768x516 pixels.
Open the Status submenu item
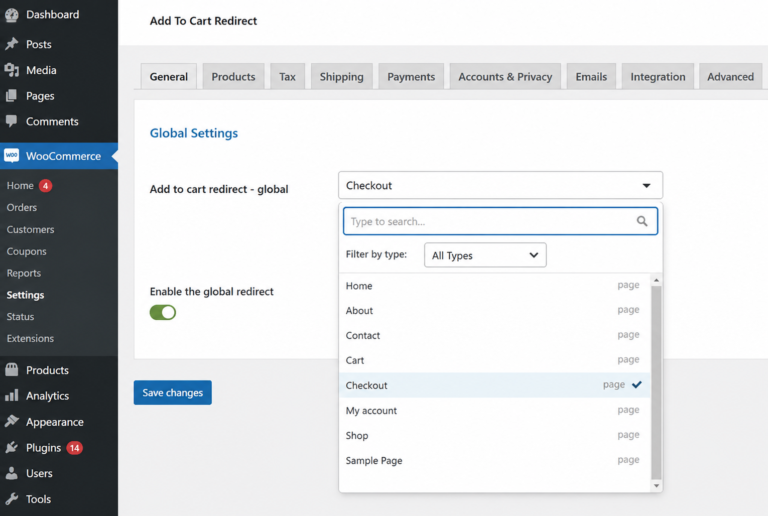click(20, 317)
